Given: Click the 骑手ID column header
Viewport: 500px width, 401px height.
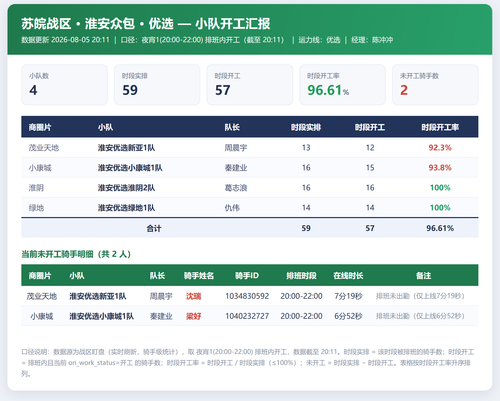Looking at the screenshot, I should click(x=247, y=276).
